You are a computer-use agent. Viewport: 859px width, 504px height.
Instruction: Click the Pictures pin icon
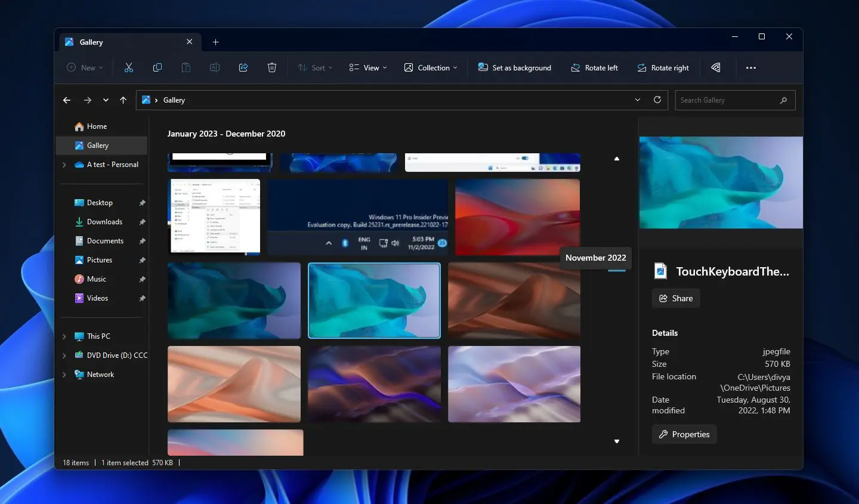point(142,259)
